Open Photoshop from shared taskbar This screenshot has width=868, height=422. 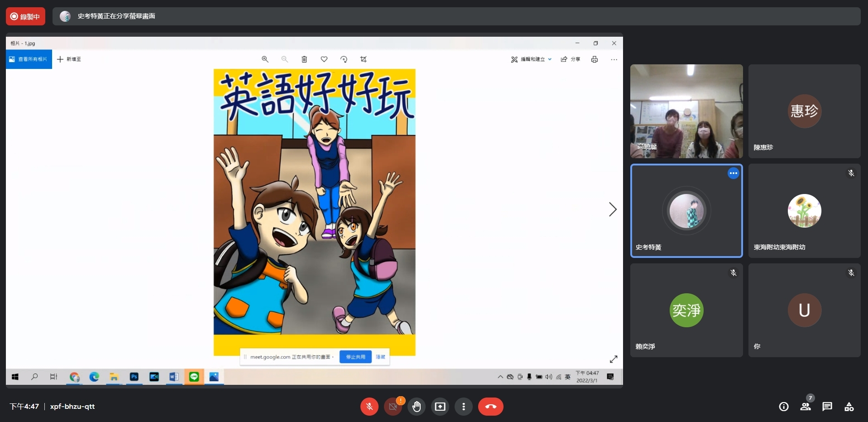[134, 377]
